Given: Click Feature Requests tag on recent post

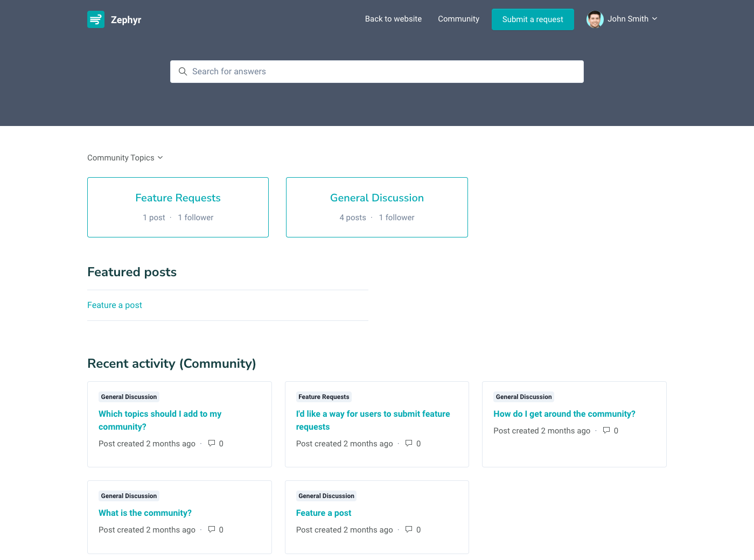Looking at the screenshot, I should (x=324, y=397).
